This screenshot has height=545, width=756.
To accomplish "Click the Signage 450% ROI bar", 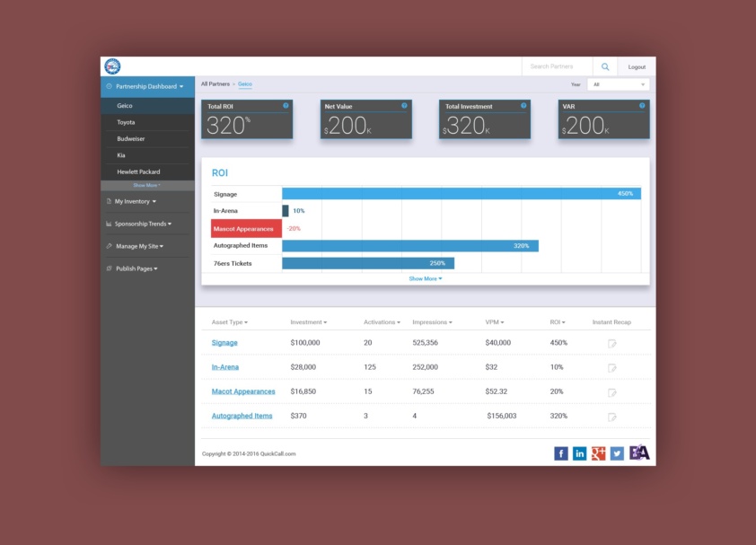I will (462, 193).
